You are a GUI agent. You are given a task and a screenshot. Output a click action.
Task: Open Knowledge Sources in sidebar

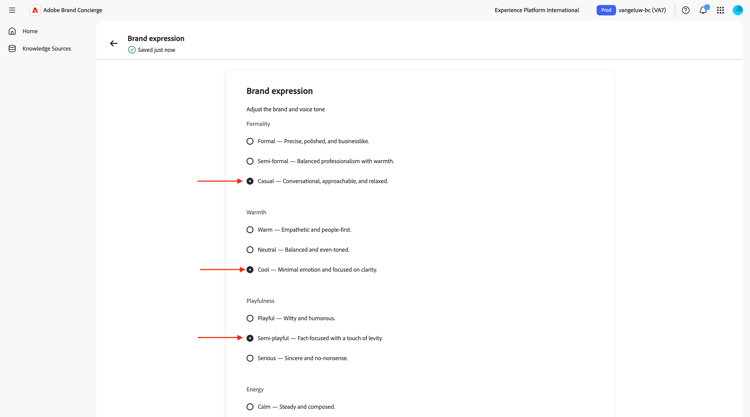[x=46, y=48]
